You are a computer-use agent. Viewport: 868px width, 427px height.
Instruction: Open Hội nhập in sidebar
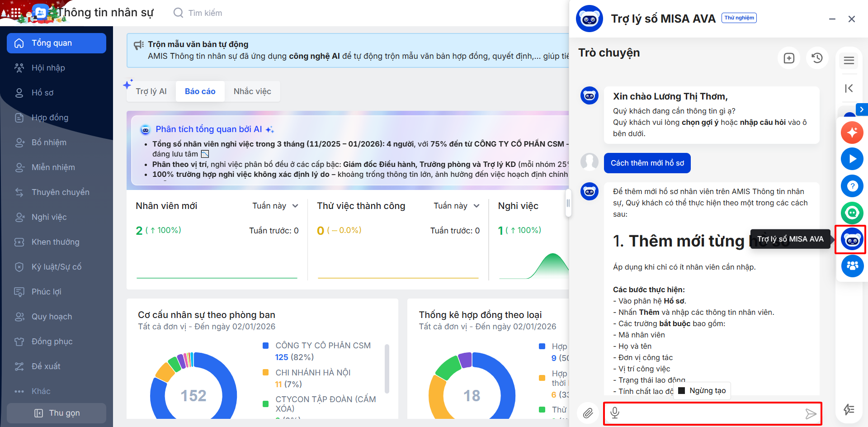pos(57,68)
